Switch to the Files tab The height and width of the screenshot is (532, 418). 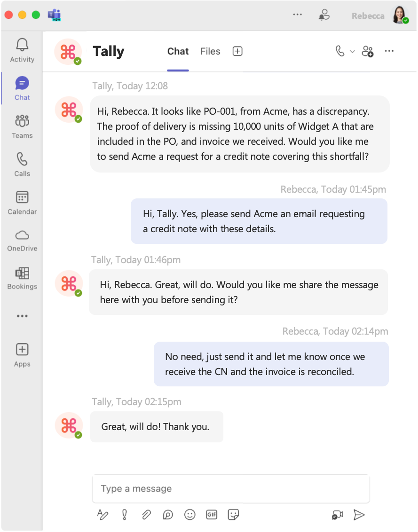[x=210, y=51]
